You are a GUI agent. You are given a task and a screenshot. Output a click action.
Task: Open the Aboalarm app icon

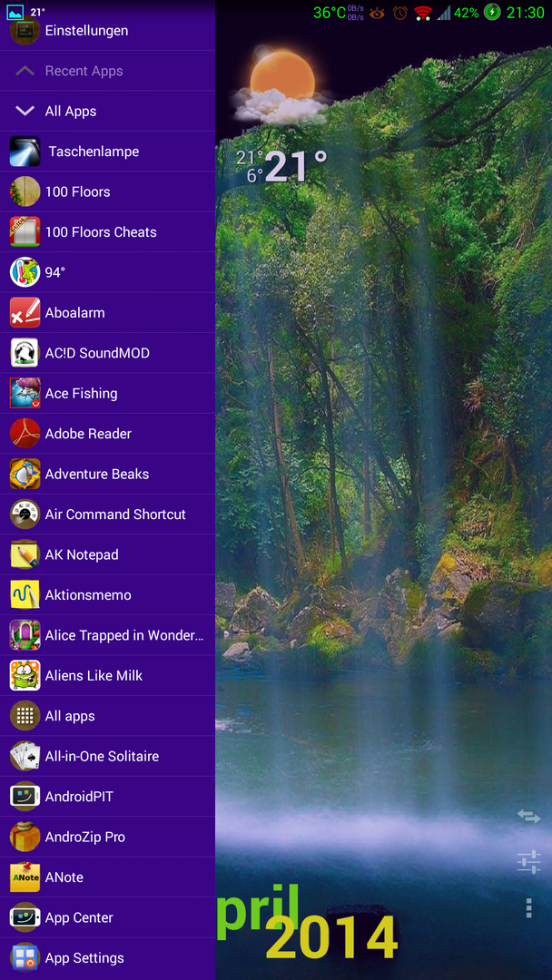pyautogui.click(x=25, y=312)
